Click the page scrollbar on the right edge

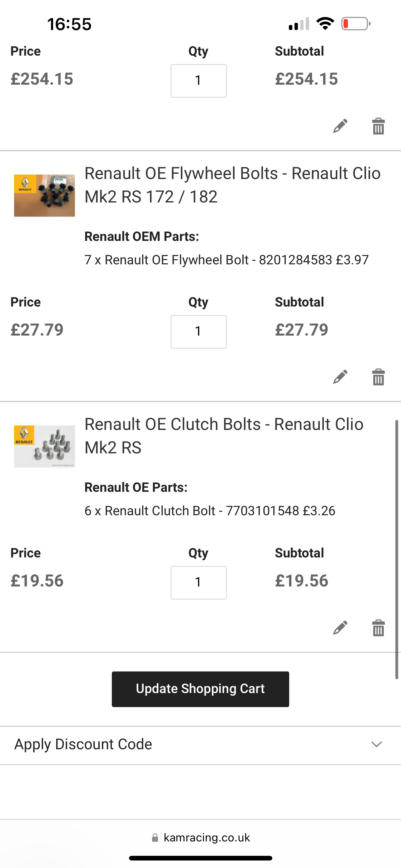[397, 549]
